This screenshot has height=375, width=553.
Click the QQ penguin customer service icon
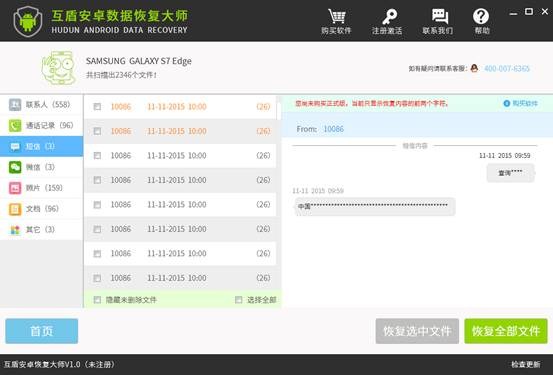coord(474,68)
